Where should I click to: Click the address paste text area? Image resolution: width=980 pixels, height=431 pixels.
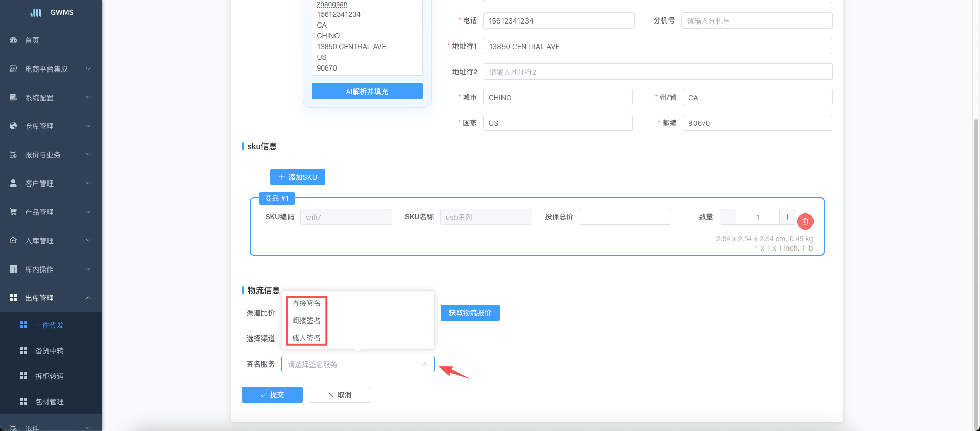point(367,37)
